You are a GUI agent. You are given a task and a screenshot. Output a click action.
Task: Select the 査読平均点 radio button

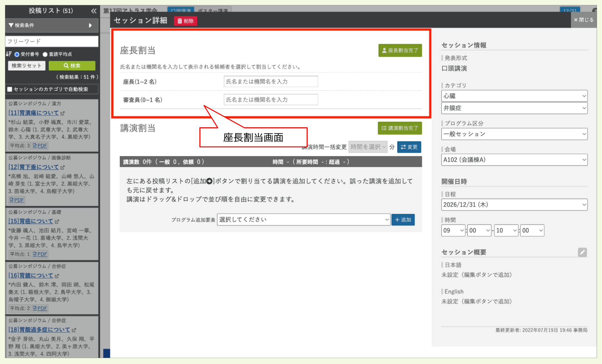coord(45,54)
